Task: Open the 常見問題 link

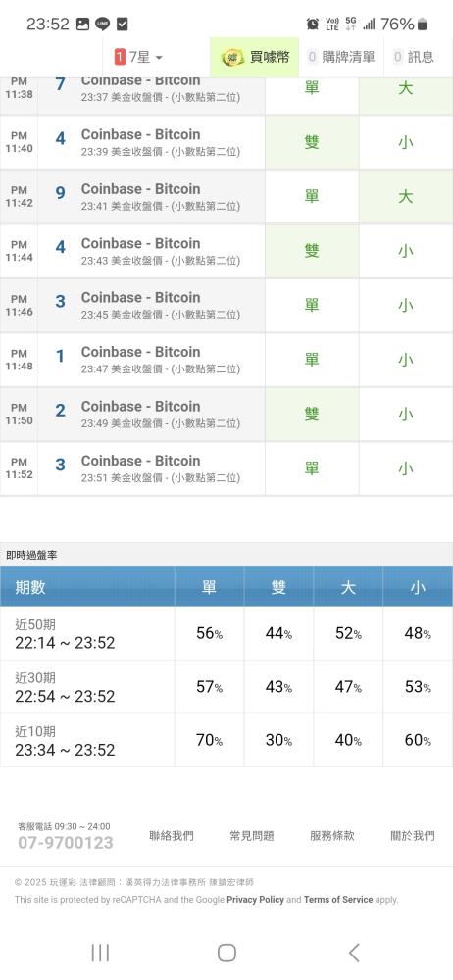Action: [252, 836]
